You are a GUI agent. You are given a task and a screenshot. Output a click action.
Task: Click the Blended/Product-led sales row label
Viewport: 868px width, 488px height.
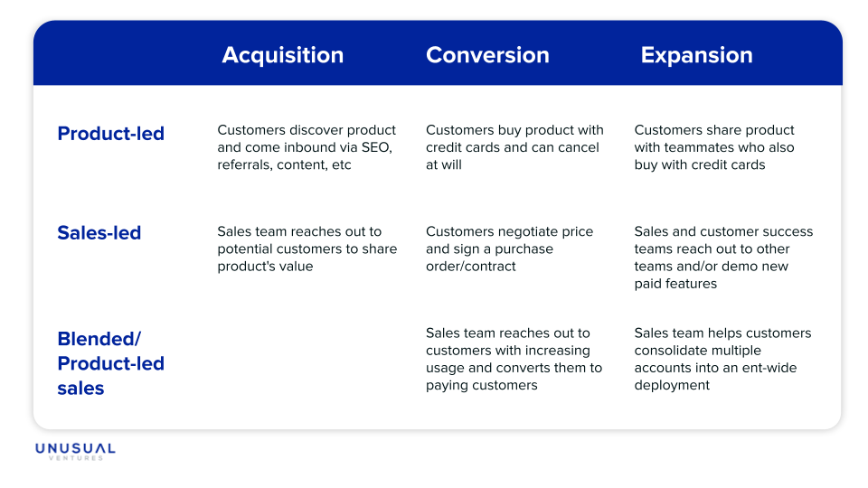pyautogui.click(x=110, y=363)
